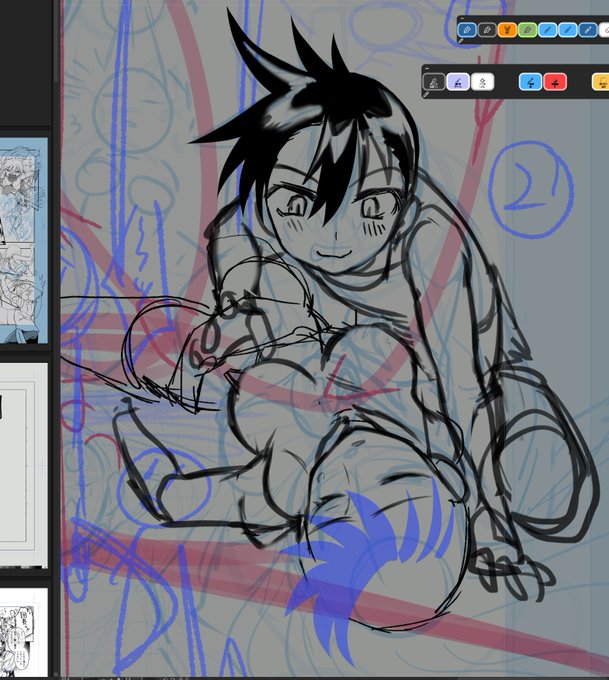Select the white eraser tool button
The image size is (609, 680).
(604, 30)
